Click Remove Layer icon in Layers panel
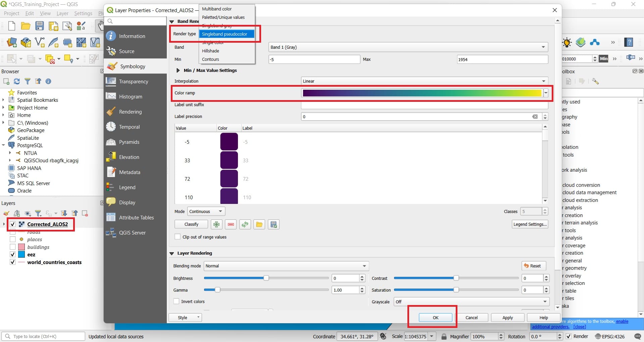Image resolution: width=644 pixels, height=342 pixels. point(85,213)
